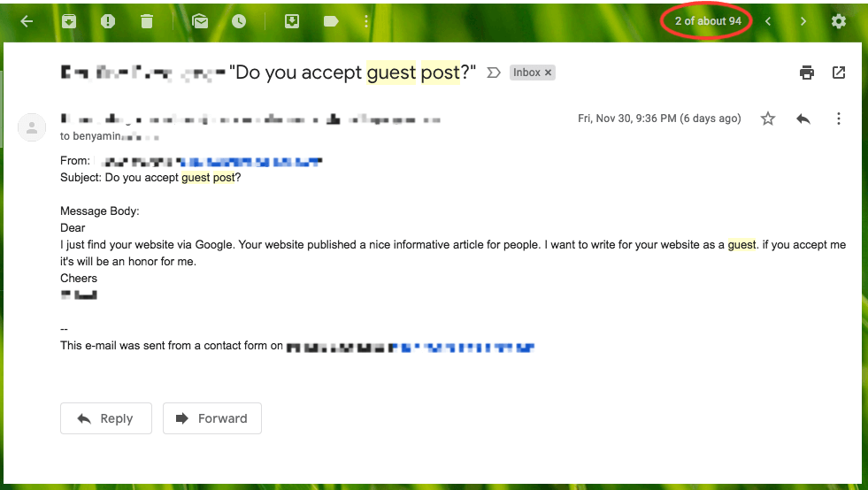Go back to the inbox list
This screenshot has width=868, height=490.
27,21
